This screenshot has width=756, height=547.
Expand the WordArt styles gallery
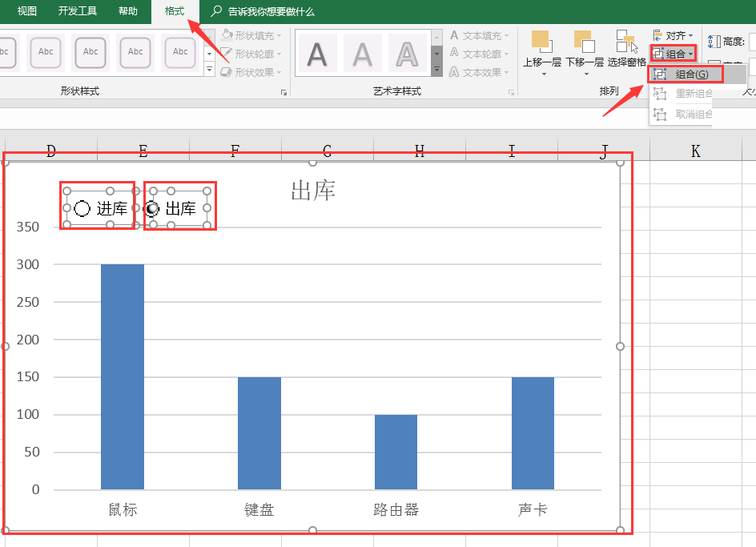point(436,70)
